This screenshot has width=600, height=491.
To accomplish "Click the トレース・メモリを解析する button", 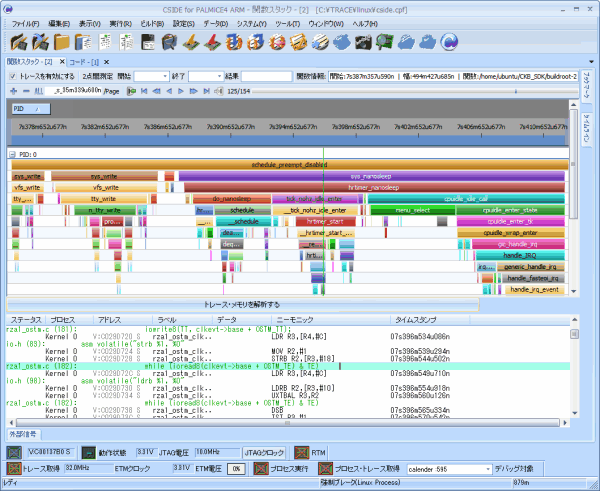I will pos(243,305).
